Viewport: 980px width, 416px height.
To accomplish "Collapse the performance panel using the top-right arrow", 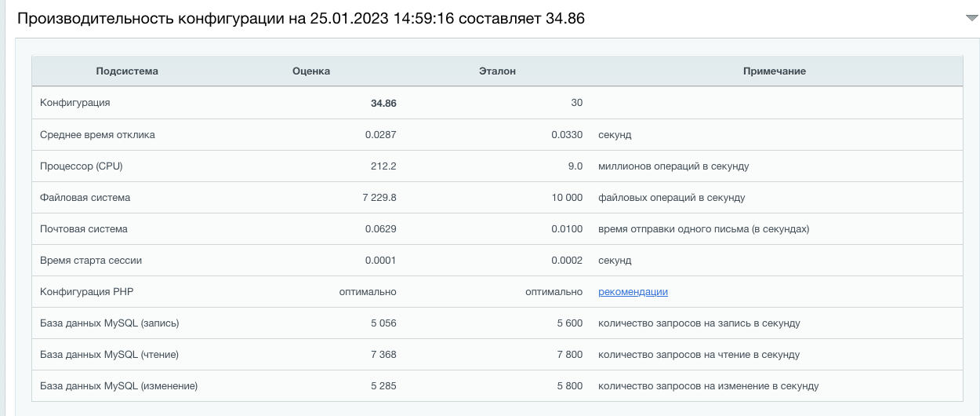I will (972, 18).
